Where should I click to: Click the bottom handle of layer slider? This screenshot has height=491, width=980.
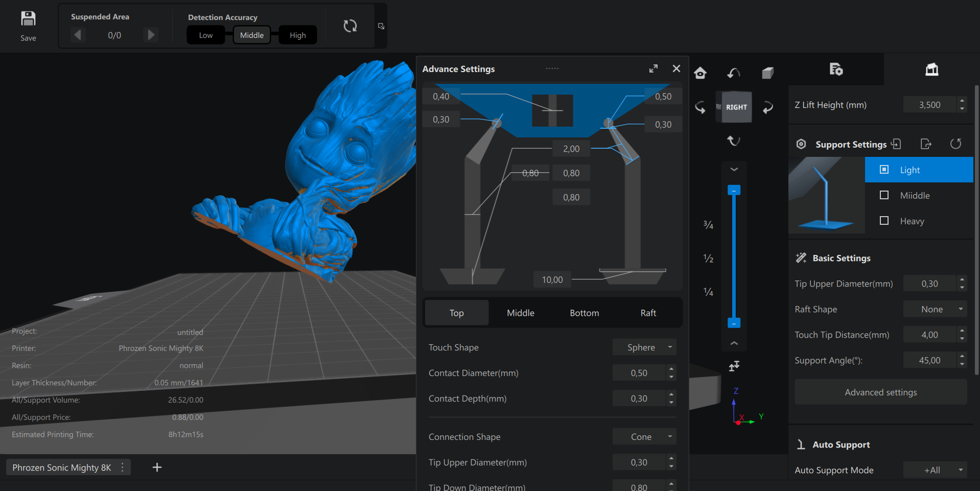coord(734,323)
